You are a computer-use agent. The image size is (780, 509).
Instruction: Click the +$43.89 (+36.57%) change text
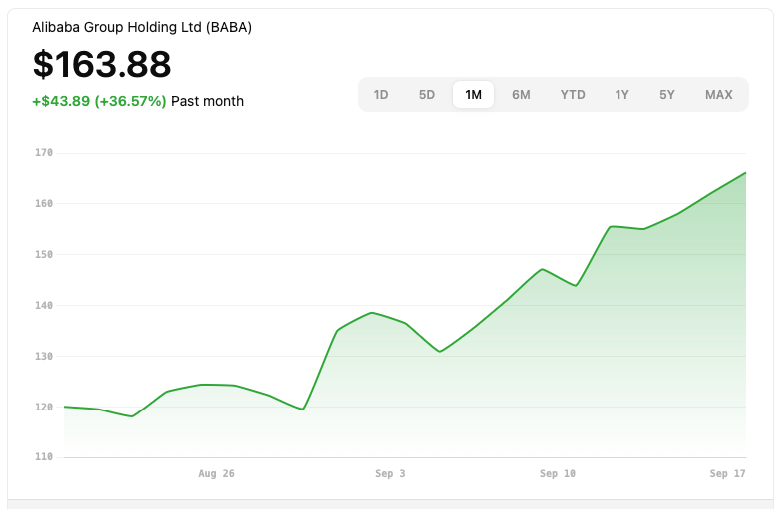(99, 101)
